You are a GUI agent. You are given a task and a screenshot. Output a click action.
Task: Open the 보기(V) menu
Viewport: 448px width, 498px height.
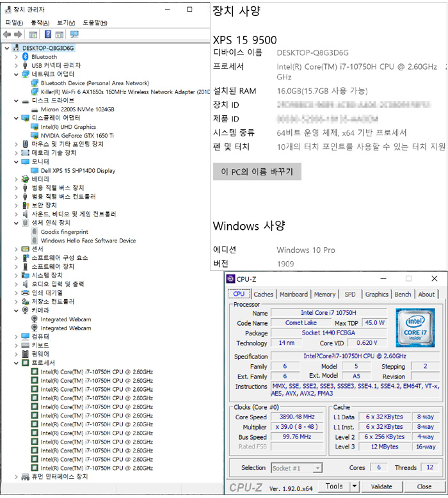click(66, 22)
